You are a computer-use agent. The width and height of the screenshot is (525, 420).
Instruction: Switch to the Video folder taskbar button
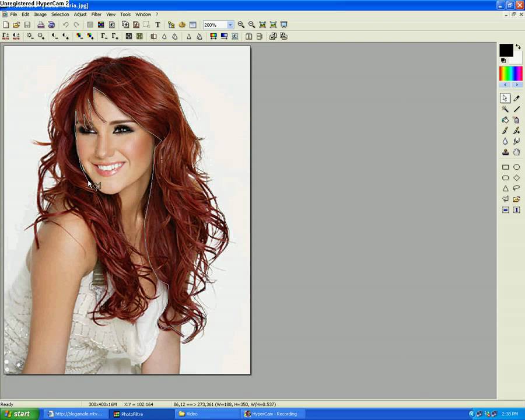point(206,414)
